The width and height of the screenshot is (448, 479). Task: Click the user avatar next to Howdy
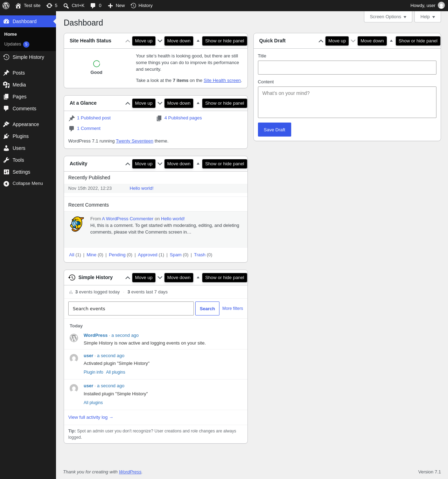[441, 6]
